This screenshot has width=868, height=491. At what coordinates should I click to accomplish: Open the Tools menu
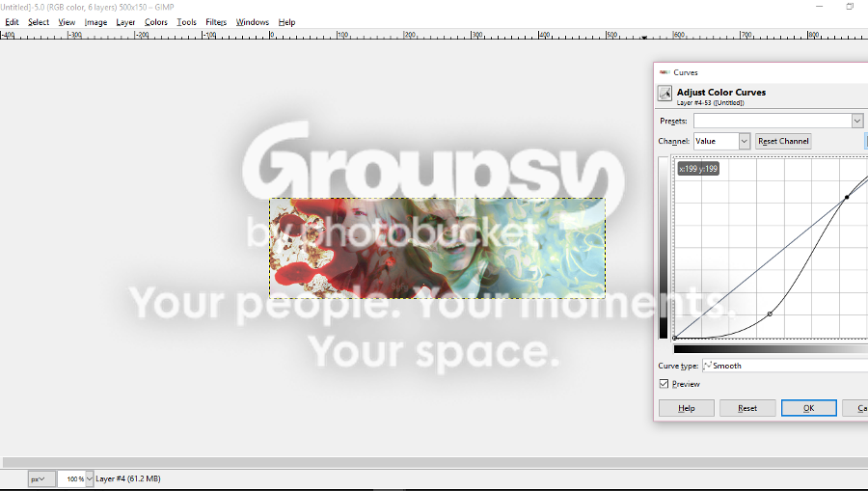pyautogui.click(x=186, y=22)
